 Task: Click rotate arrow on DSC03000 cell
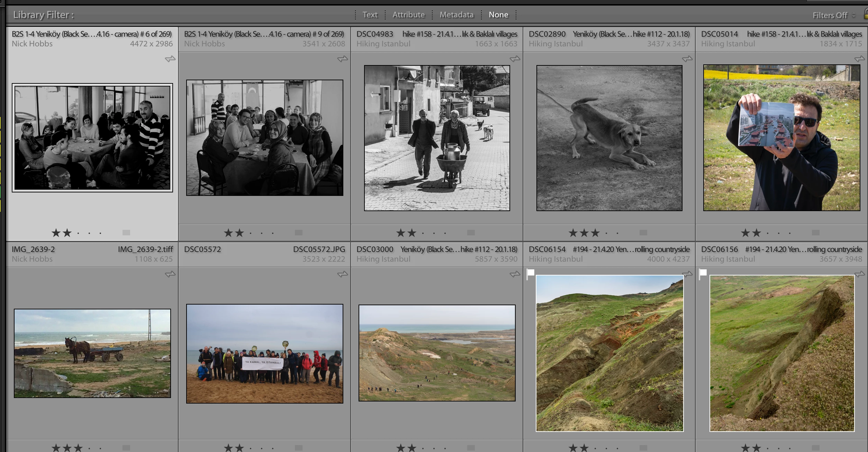point(515,274)
